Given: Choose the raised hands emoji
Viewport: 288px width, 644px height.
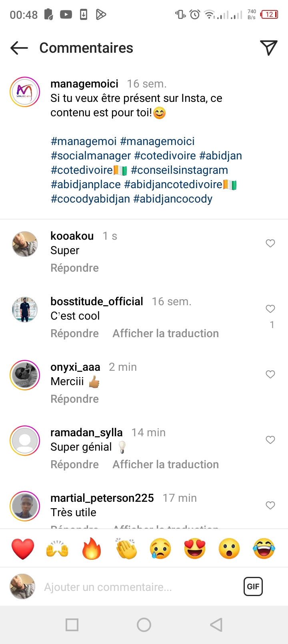Looking at the screenshot, I should point(57,549).
